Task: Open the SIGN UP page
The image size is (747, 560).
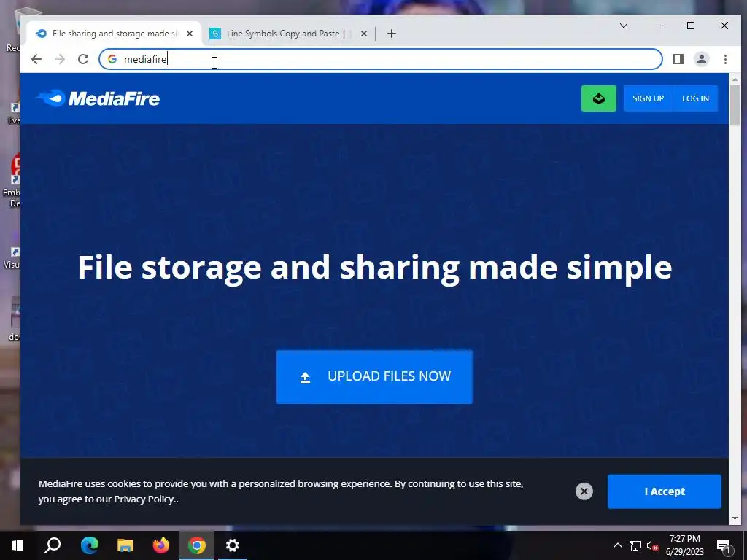Action: 648,98
